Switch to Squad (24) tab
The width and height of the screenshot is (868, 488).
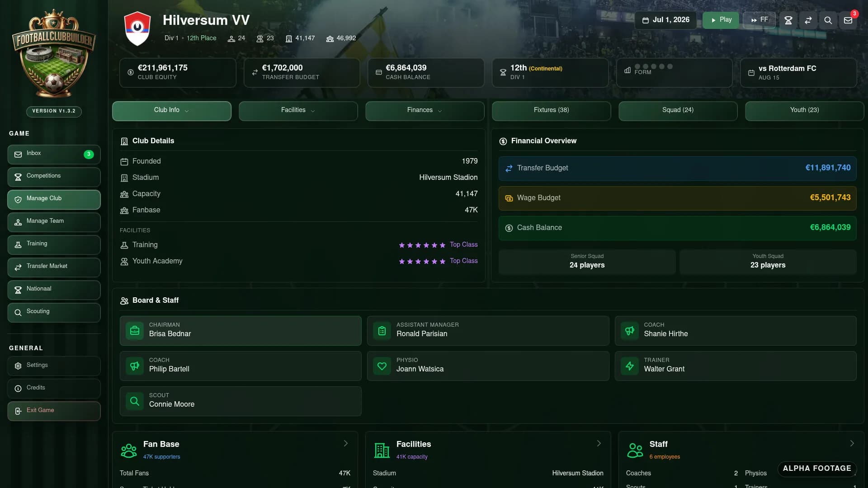(x=678, y=111)
